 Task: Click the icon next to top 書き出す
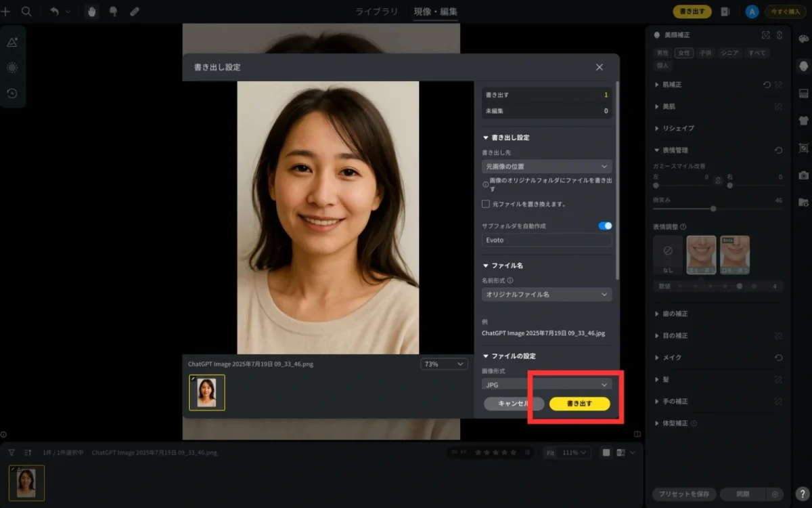[x=725, y=12]
